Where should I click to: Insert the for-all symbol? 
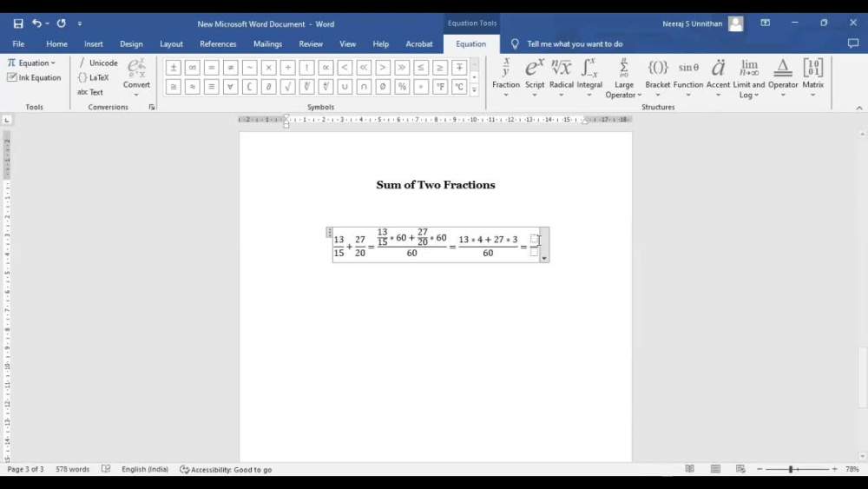[230, 87]
